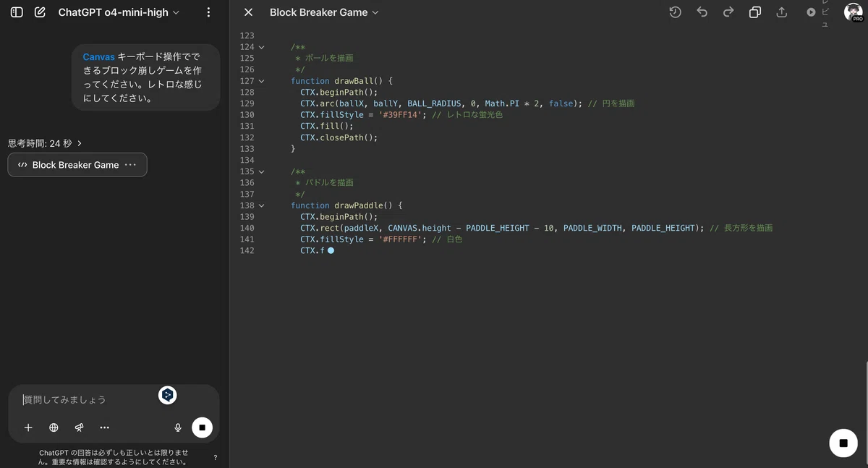Click the パドルを描画 comment text
The width and height of the screenshot is (868, 468).
click(329, 182)
